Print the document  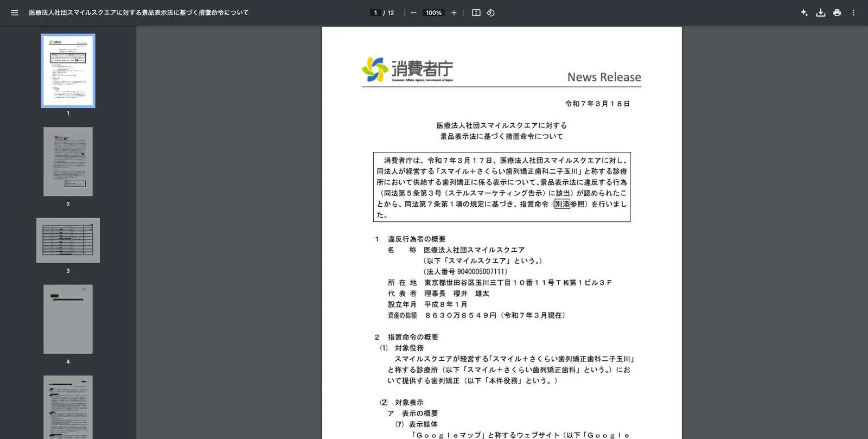point(837,12)
